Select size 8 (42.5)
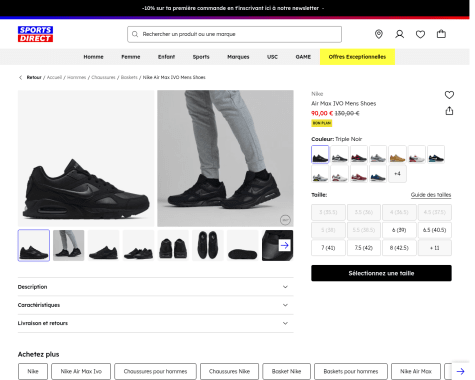475x380 pixels. [x=399, y=248]
